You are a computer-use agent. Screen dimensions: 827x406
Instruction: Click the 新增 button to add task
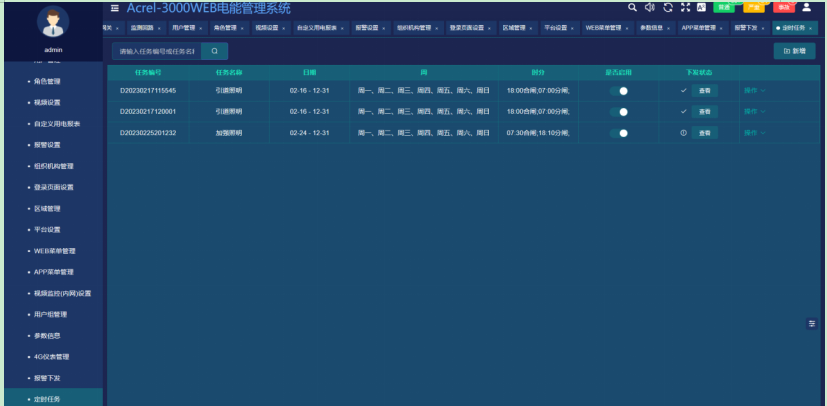click(794, 50)
